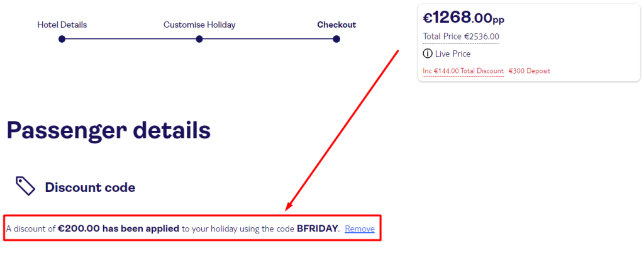
Task: Click the Total Price €2536.00 text
Action: (x=461, y=37)
